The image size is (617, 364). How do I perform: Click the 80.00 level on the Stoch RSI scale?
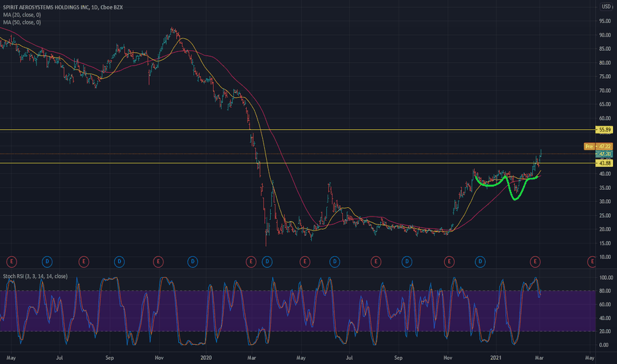605,291
